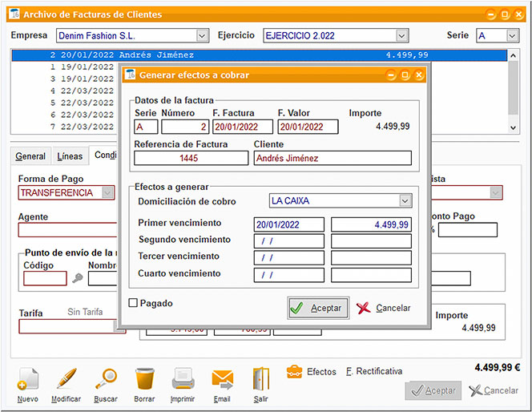
Task: Open the Serie dropdown in main window
Action: 512,35
